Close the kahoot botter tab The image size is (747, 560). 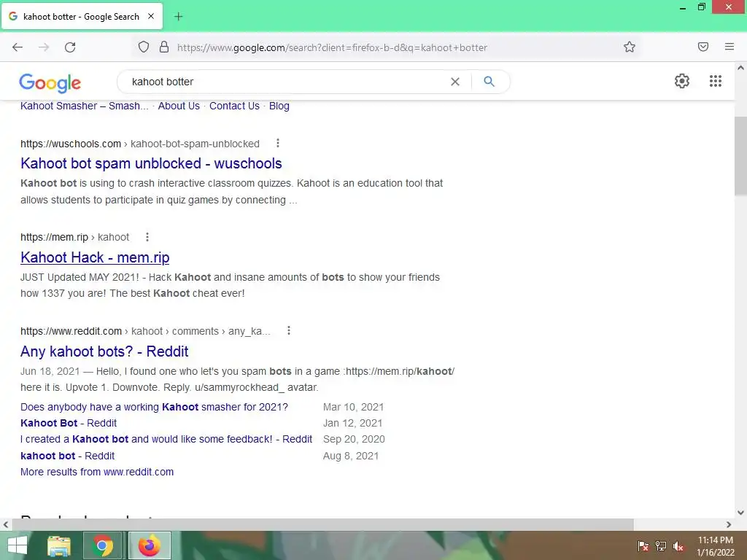tap(150, 16)
